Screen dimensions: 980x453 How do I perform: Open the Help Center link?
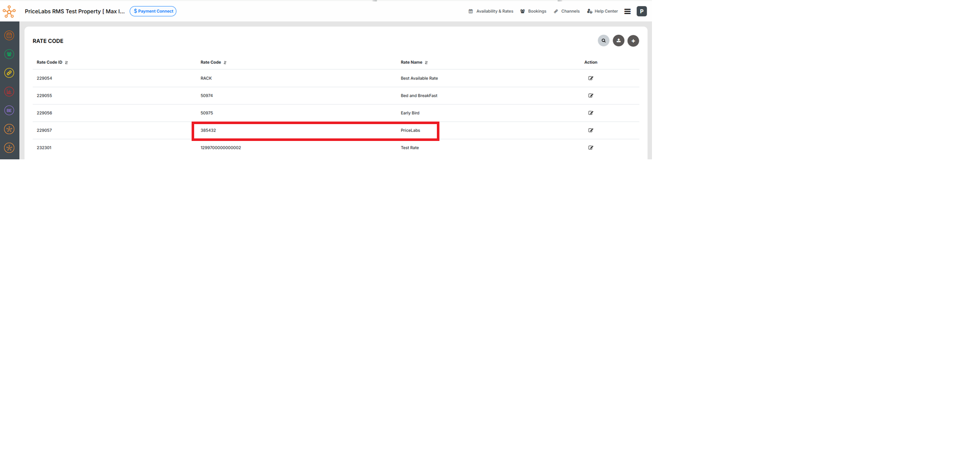[x=602, y=11]
